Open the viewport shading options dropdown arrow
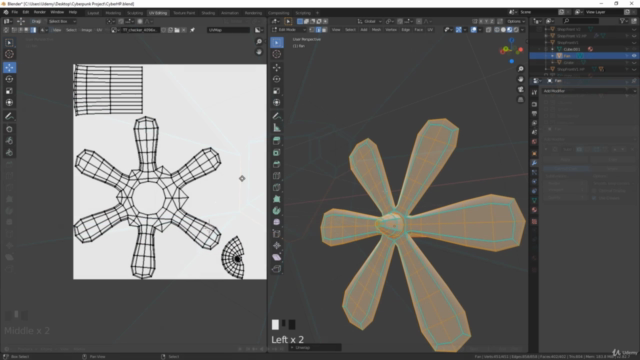This screenshot has height=360, width=640. [522, 30]
